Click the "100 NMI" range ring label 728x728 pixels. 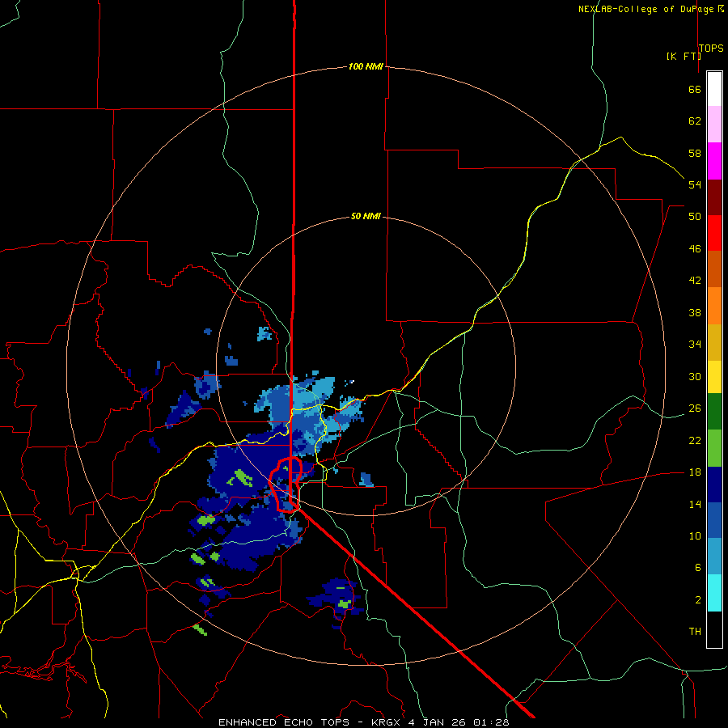366,66
